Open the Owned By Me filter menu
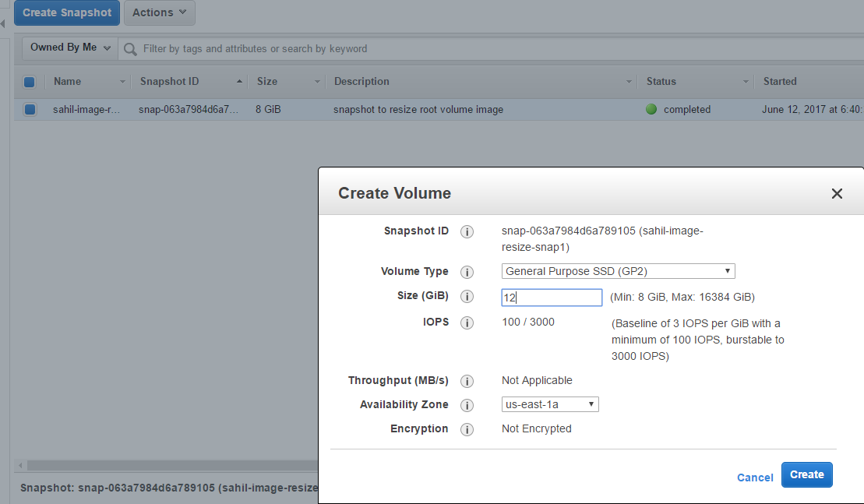Image resolution: width=864 pixels, height=504 pixels. coord(69,48)
